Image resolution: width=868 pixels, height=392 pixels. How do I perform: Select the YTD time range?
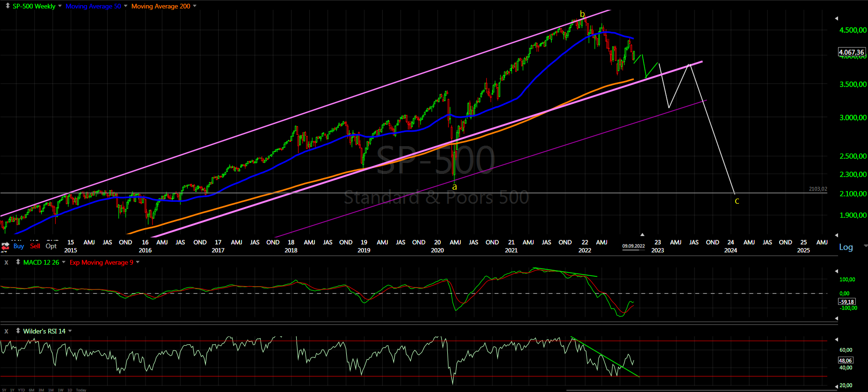click(x=22, y=390)
